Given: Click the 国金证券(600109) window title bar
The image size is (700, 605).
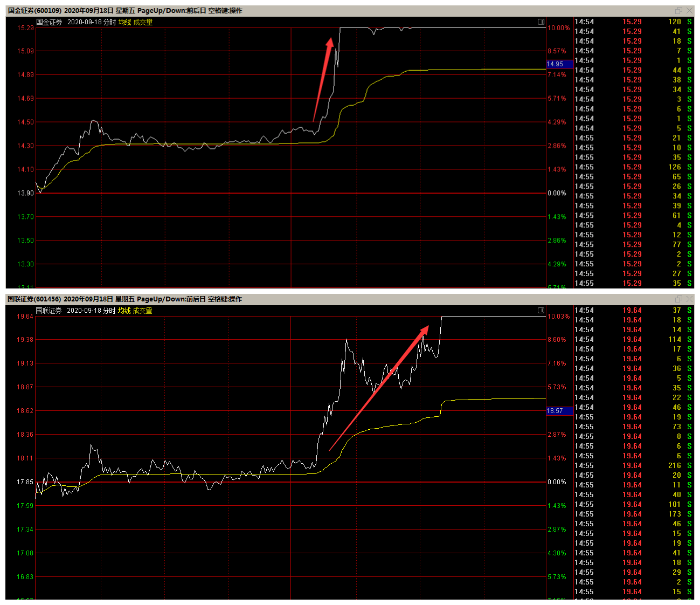Looking at the screenshot, I should point(350,11).
